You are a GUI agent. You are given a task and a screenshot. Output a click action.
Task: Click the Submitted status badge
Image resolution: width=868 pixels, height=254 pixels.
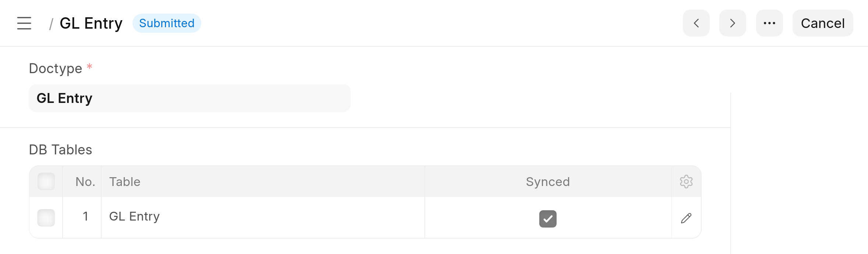(167, 23)
